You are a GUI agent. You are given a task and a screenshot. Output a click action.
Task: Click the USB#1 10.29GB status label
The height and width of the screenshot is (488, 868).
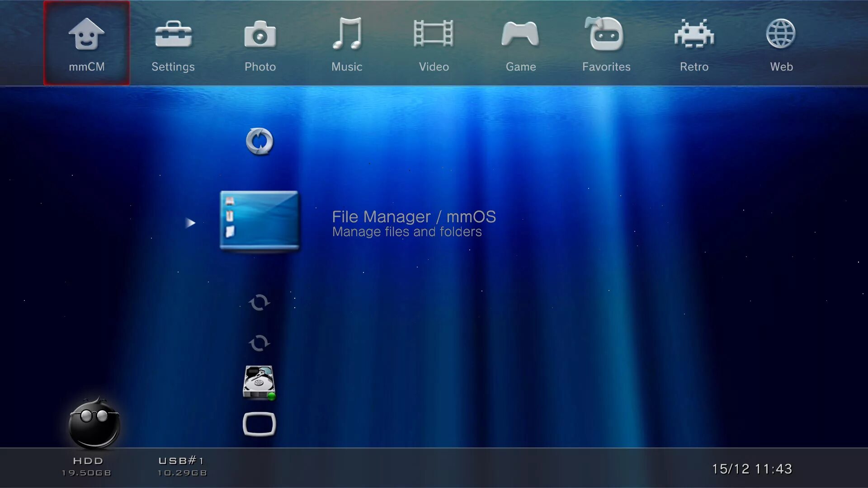pos(182,466)
